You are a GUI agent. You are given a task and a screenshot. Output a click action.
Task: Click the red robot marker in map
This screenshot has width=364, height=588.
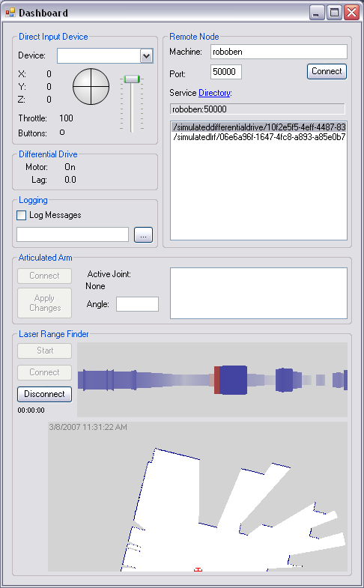click(x=198, y=569)
